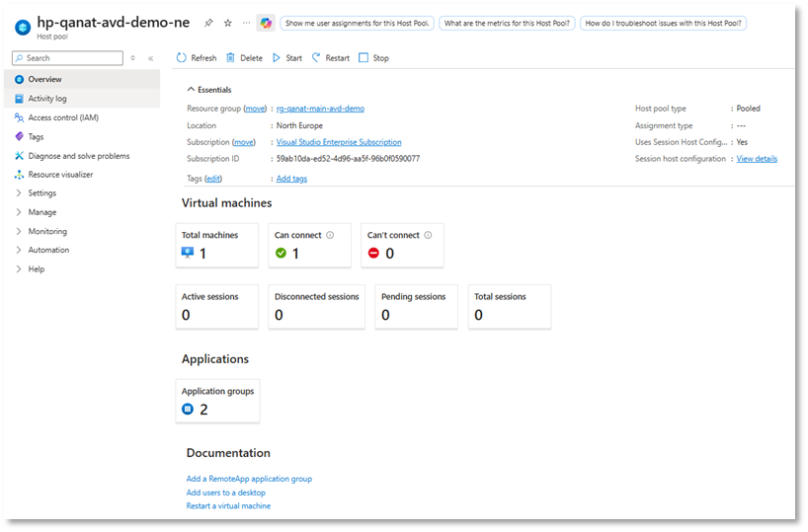The image size is (808, 532).
Task: Expand the Help section
Action: tap(82, 268)
